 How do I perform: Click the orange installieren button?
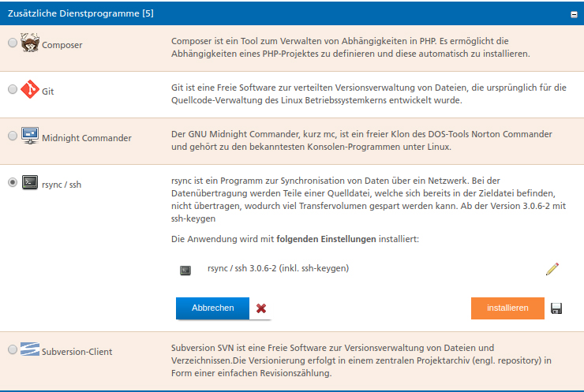[x=507, y=308]
